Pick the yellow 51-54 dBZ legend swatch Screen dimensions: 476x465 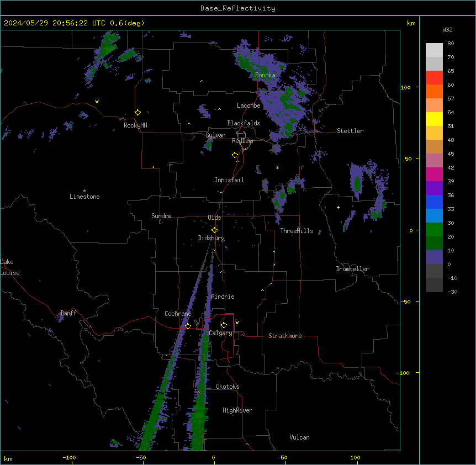(x=434, y=119)
